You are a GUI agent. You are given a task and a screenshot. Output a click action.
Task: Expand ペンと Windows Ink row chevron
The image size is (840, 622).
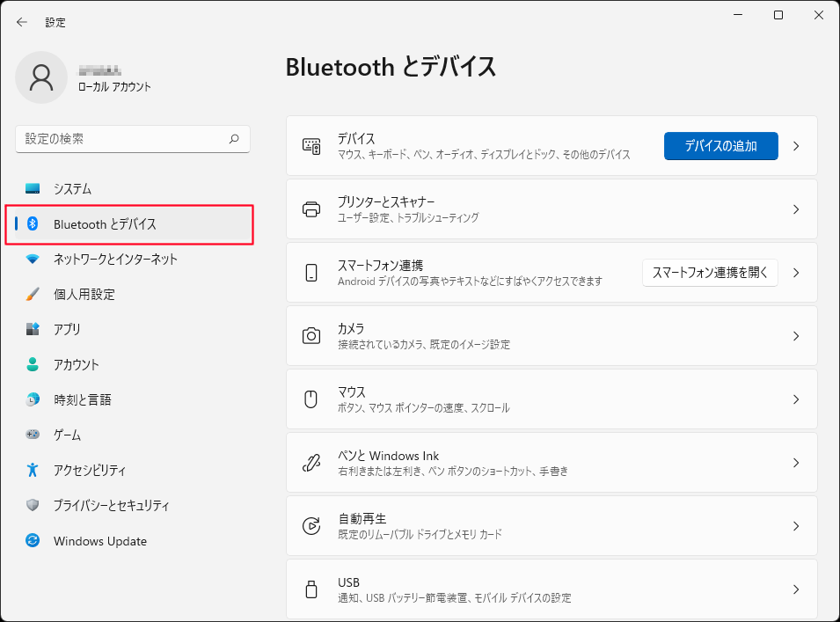pos(796,463)
